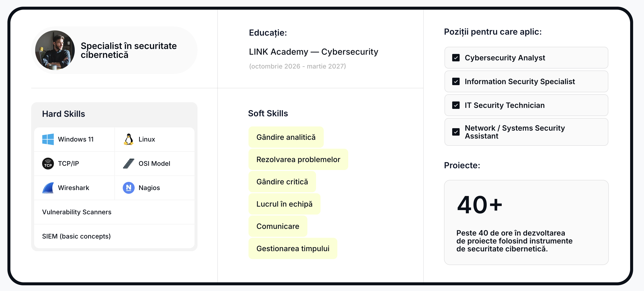Image resolution: width=644 pixels, height=291 pixels.
Task: Click the Nagios blue N icon
Action: [128, 188]
